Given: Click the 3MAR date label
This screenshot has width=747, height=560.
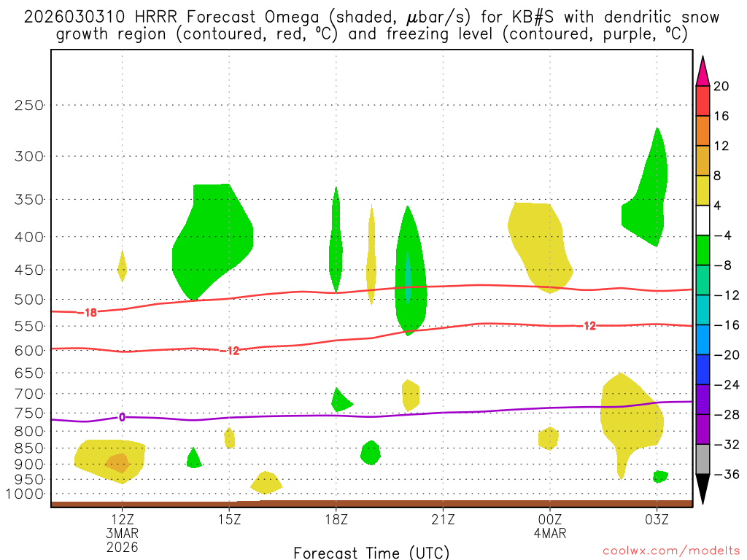Looking at the screenshot, I should tap(123, 533).
